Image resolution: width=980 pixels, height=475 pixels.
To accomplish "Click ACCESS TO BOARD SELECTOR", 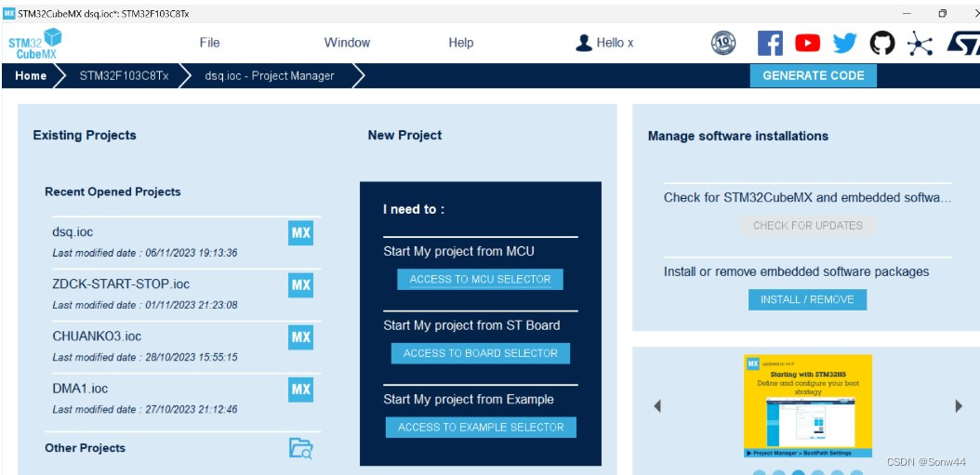I will [x=480, y=353].
